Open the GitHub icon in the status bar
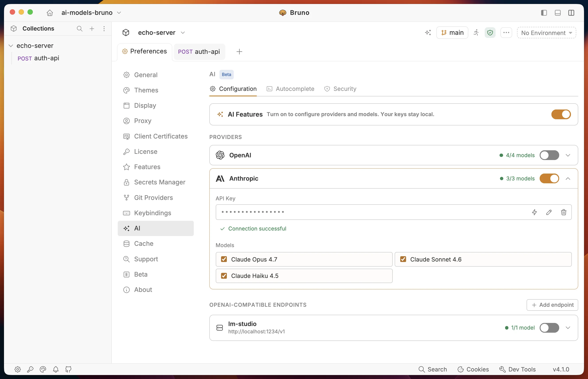 (x=69, y=369)
